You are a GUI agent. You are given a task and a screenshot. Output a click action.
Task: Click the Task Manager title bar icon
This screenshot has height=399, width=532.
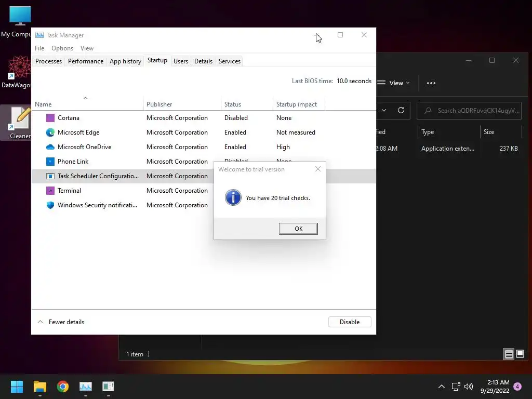click(x=39, y=35)
